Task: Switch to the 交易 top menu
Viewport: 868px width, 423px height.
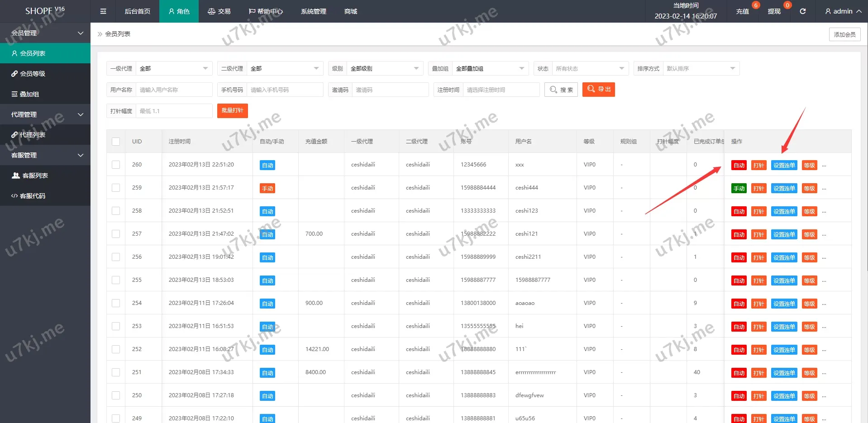Action: 219,11
